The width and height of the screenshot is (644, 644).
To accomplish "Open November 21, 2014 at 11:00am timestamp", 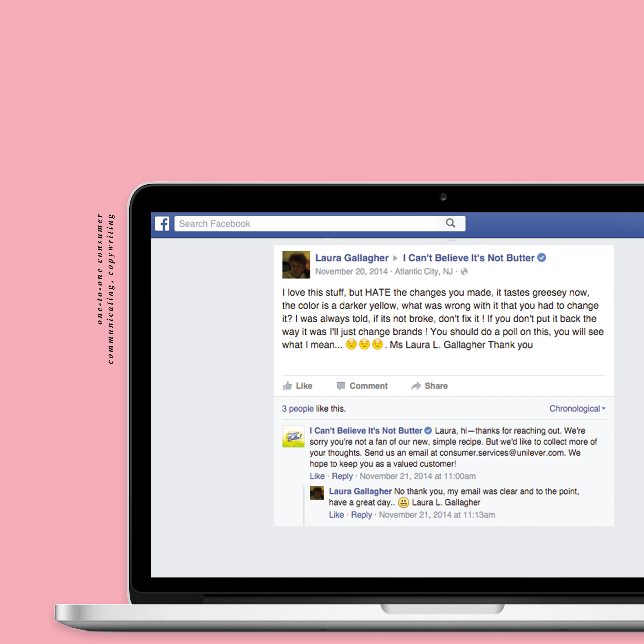I will pos(418,476).
